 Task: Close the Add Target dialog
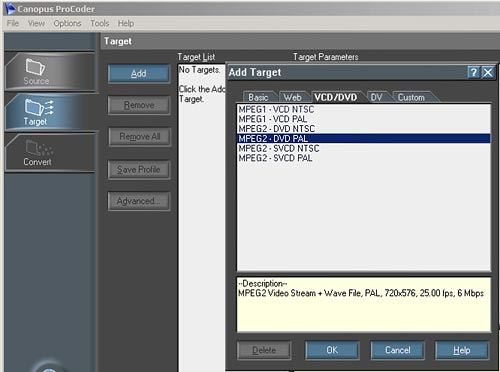point(488,72)
